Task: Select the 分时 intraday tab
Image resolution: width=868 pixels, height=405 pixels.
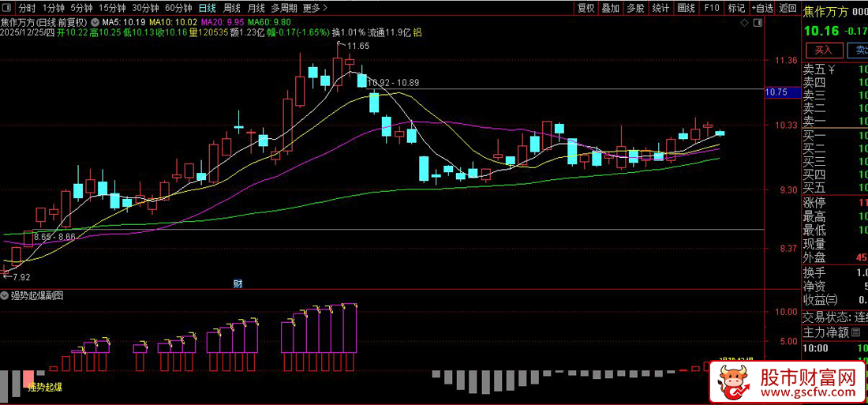Action: (28, 9)
